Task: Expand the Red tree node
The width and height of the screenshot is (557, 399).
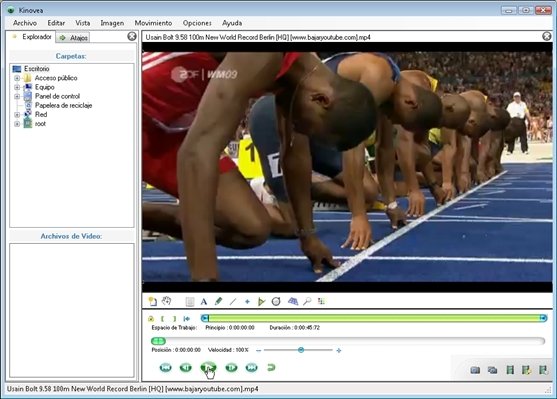Action: [17, 115]
